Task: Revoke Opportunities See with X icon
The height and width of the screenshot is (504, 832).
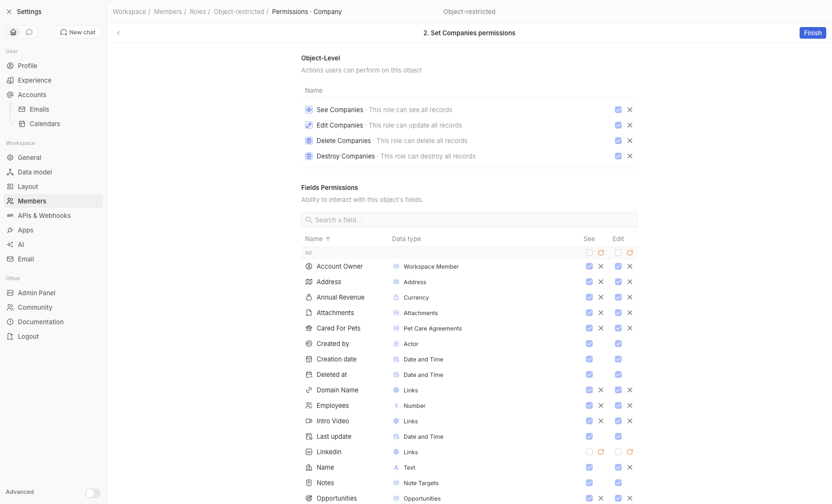Action: pyautogui.click(x=601, y=498)
